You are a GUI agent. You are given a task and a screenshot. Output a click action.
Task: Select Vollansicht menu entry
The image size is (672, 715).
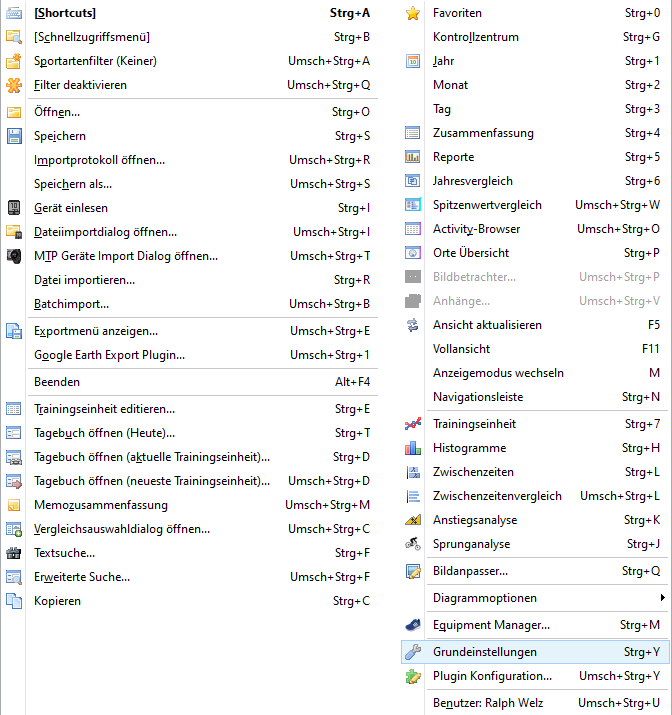click(535, 349)
